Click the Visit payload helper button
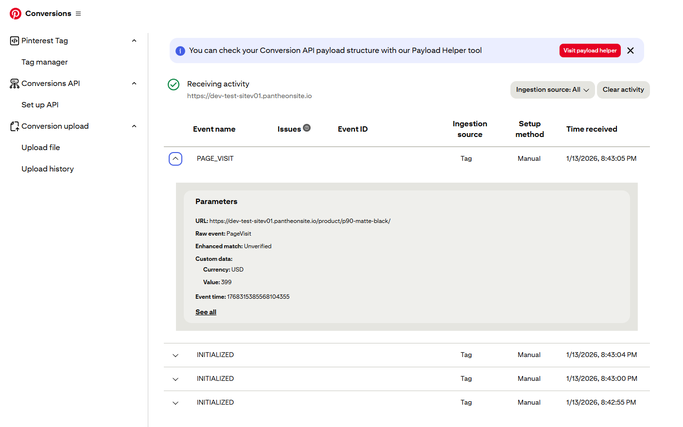This screenshot has height=427, width=683. tap(589, 50)
